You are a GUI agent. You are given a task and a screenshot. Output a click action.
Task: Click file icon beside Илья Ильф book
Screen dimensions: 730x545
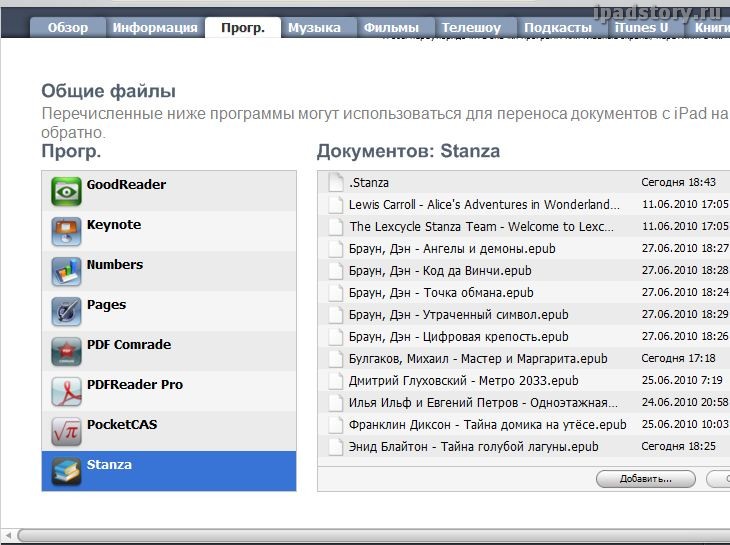point(336,403)
